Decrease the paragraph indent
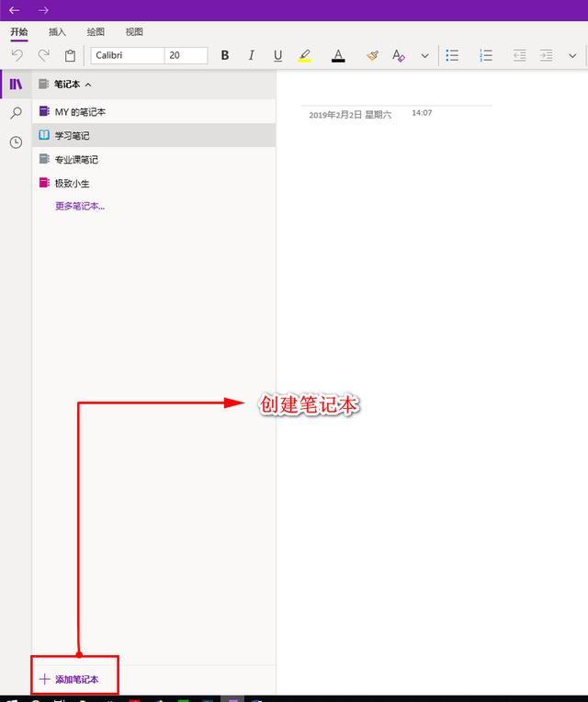 tap(519, 55)
